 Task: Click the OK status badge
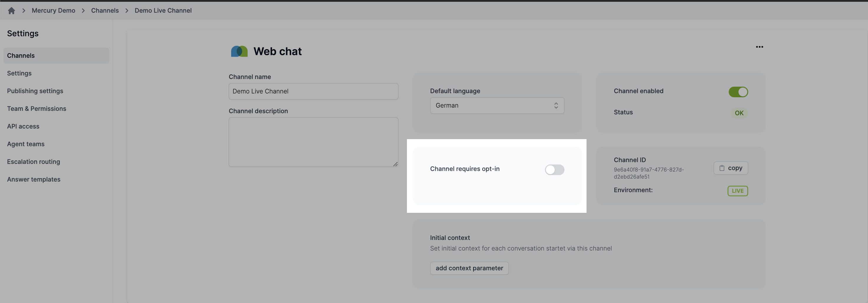click(x=739, y=113)
